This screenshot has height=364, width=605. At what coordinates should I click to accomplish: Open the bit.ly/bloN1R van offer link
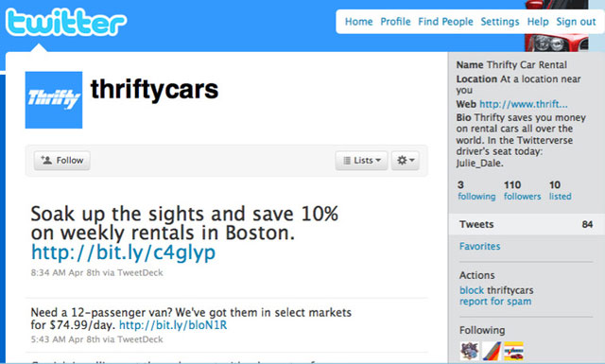pos(173,325)
